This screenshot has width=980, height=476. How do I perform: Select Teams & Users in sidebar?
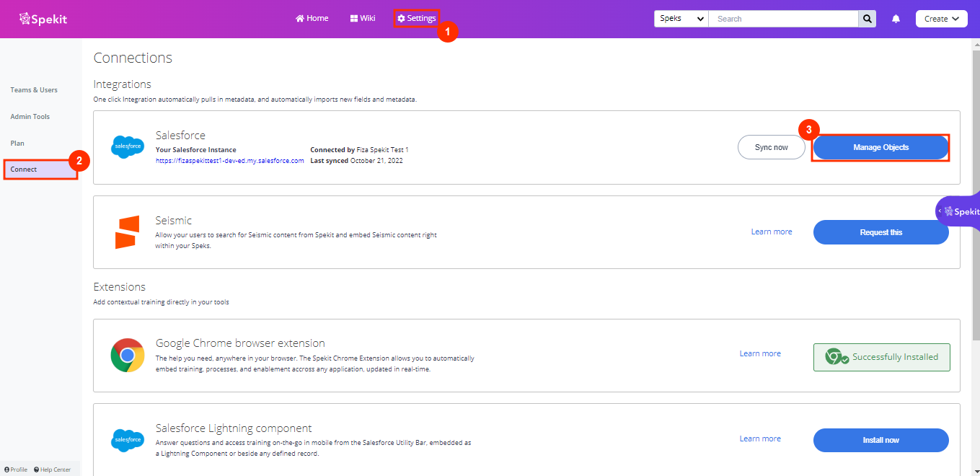(34, 90)
